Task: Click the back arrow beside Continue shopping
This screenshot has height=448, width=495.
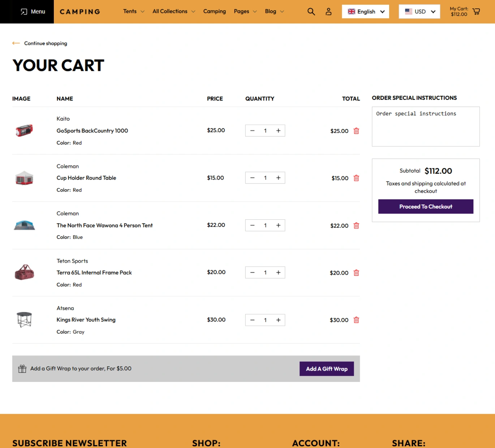Action: (x=16, y=43)
